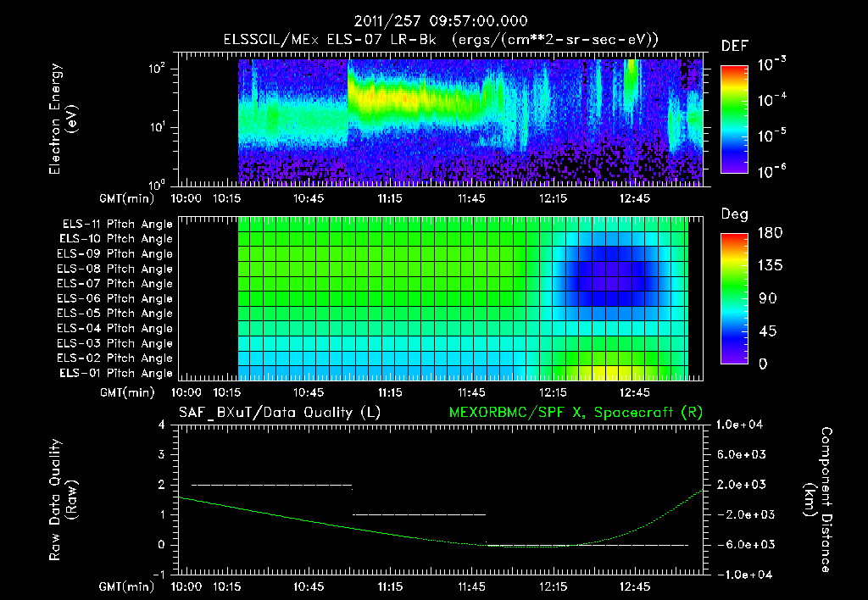The image size is (868, 600).
Task: Click the 10^0 energy axis tick label
Action: click(x=157, y=184)
